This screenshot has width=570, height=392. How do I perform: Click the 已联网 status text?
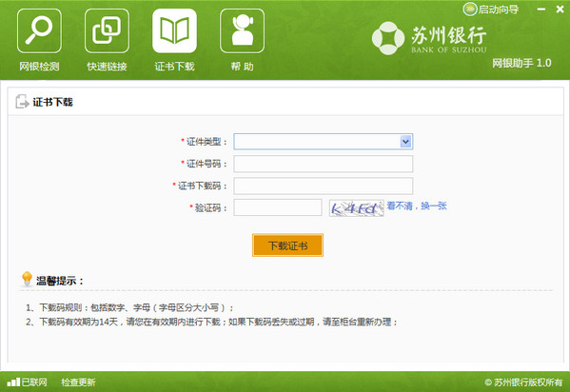(34, 382)
